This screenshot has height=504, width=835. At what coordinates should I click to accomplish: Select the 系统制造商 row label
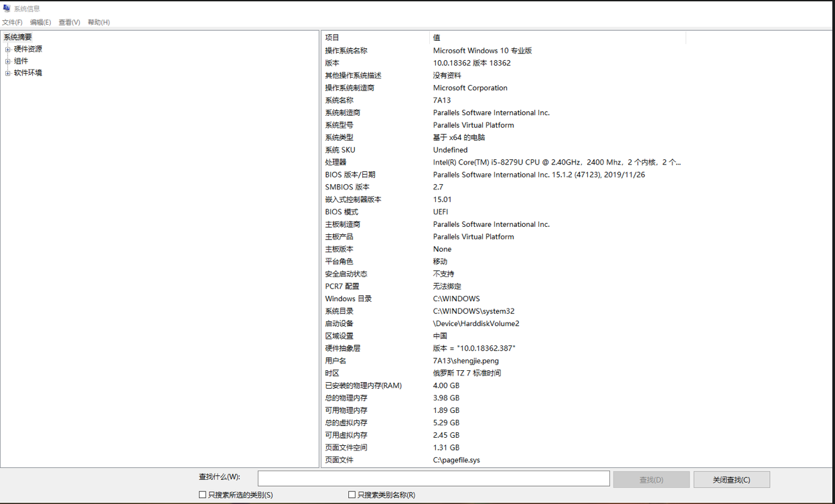pos(342,112)
